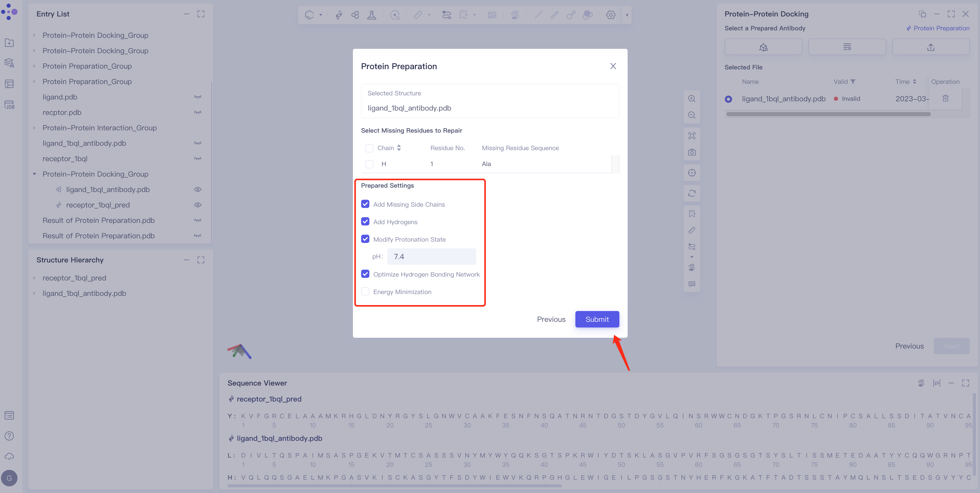Center the view with the crosshair icon
This screenshot has width=980, height=493.
692,173
